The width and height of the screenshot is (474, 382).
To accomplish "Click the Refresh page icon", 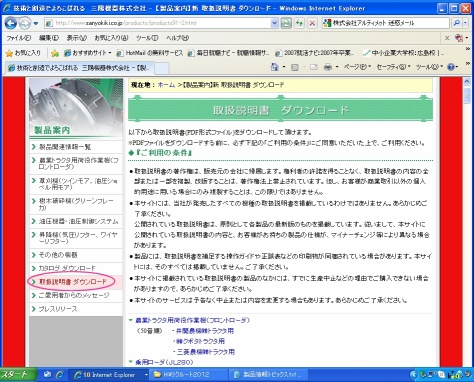I will (299, 23).
